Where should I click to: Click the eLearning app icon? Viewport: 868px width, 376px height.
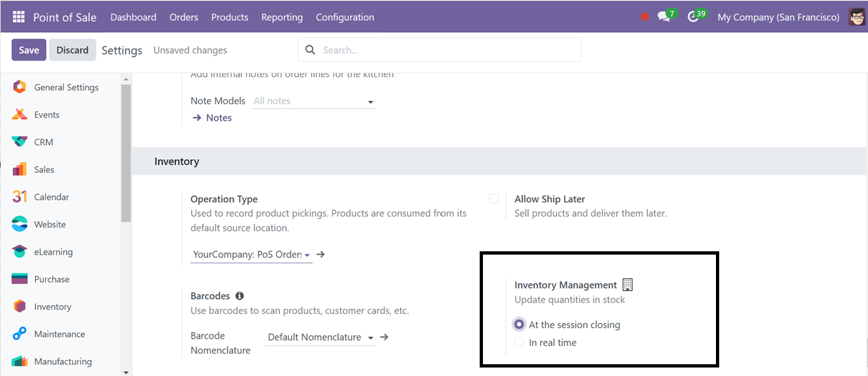pyautogui.click(x=20, y=251)
